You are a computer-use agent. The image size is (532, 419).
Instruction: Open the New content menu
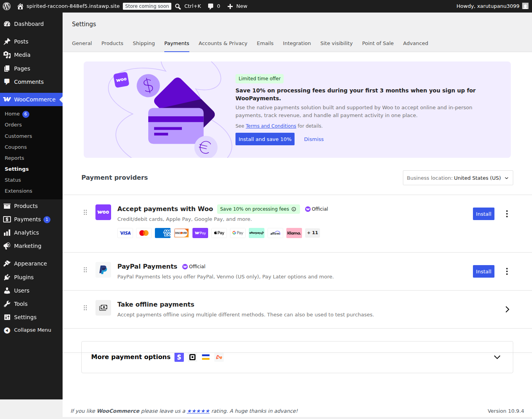pyautogui.click(x=237, y=6)
